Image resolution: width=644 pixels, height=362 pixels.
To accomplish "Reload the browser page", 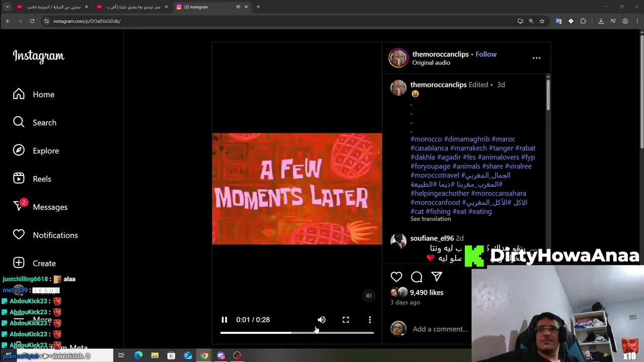I will [32, 21].
